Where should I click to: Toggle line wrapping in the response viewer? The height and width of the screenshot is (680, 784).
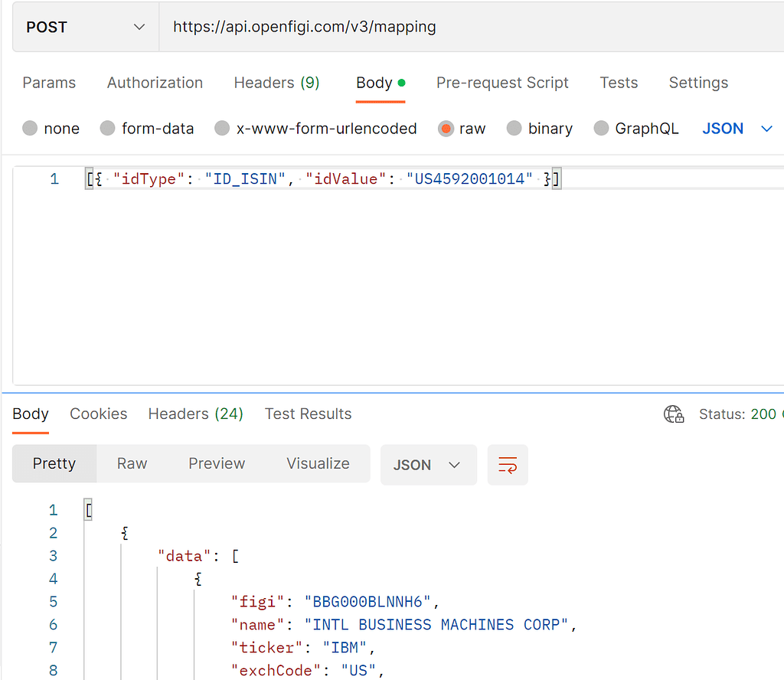tap(508, 464)
